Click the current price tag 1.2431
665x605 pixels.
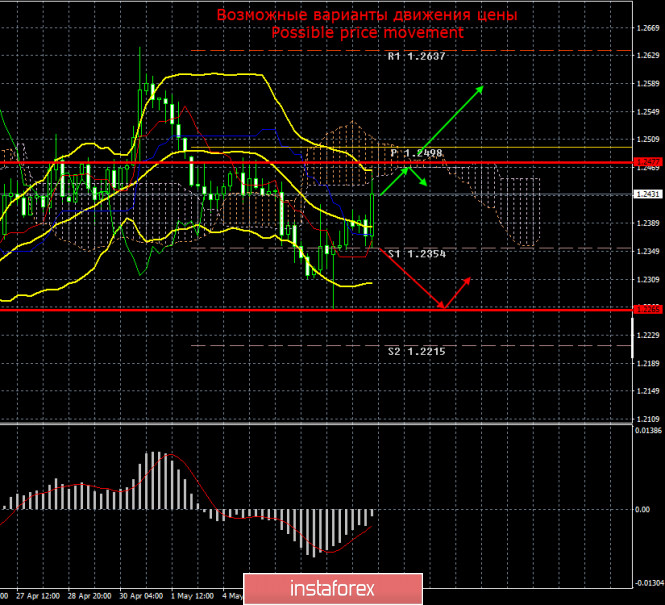[648, 194]
